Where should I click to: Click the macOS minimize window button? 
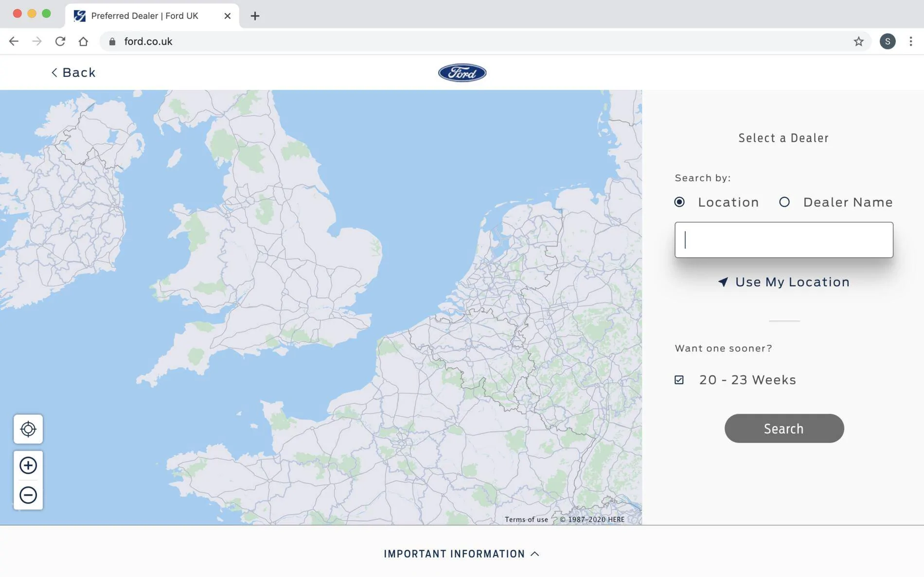point(32,14)
